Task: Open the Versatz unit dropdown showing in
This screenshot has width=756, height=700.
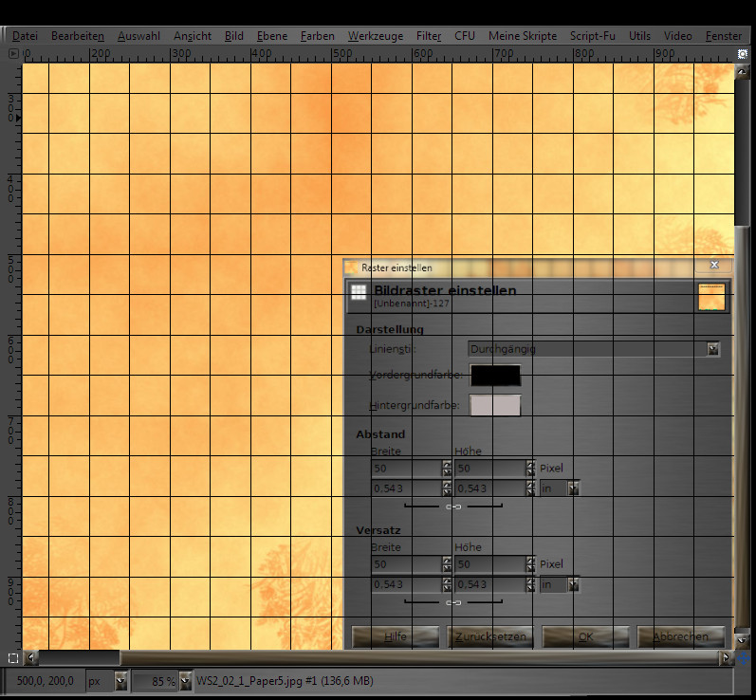Action: pos(560,584)
